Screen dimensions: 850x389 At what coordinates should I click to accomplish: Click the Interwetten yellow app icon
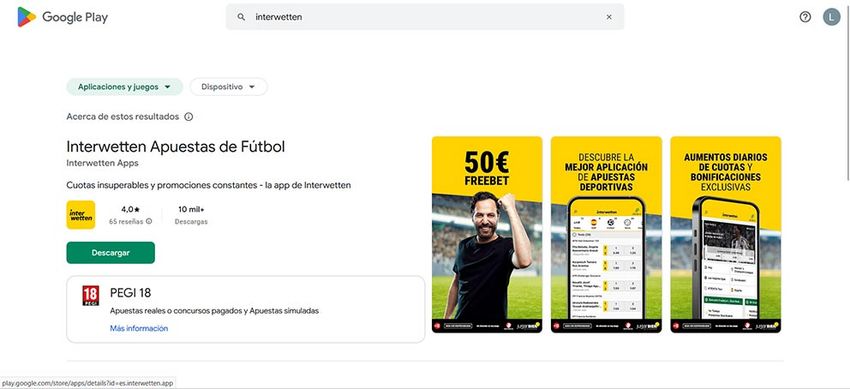[81, 215]
